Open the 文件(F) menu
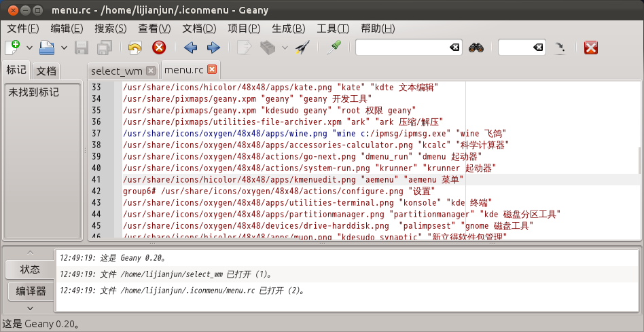Image resolution: width=644 pixels, height=332 pixels. (x=23, y=29)
